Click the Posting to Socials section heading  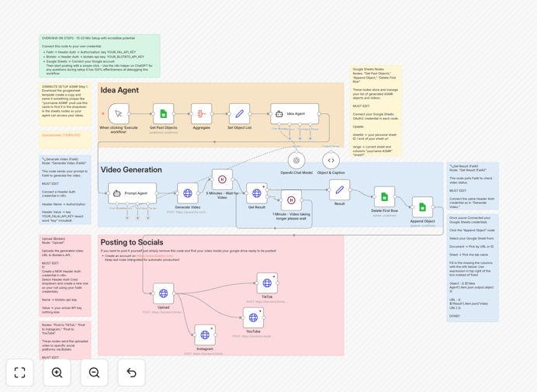point(132,242)
